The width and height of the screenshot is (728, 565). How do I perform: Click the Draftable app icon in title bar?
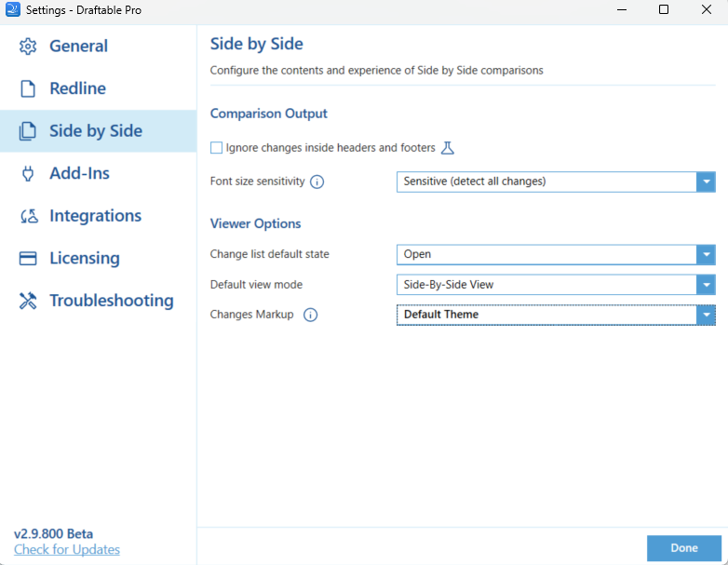[12, 9]
